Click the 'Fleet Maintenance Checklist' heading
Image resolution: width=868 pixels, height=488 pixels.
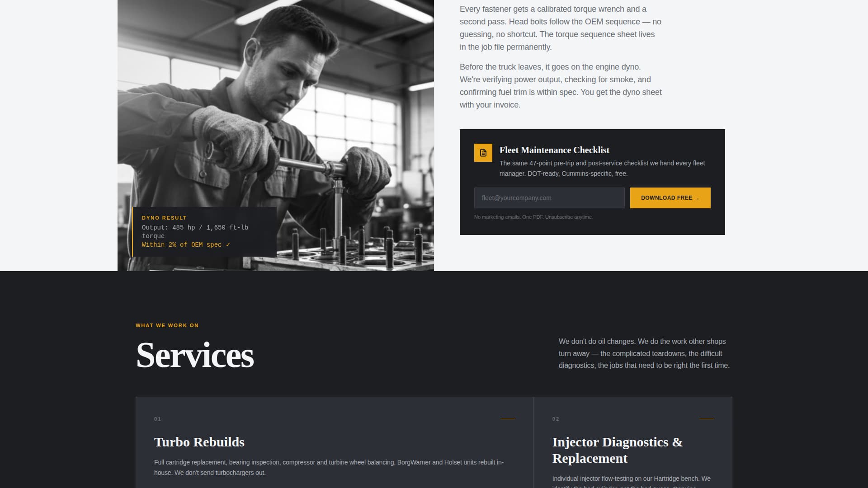click(554, 150)
